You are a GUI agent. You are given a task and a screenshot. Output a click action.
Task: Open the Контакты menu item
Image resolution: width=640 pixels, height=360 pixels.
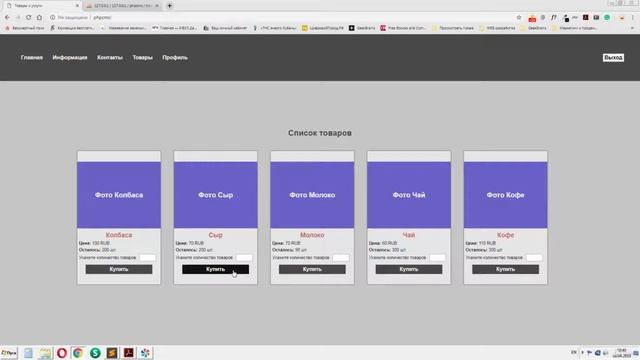[110, 58]
